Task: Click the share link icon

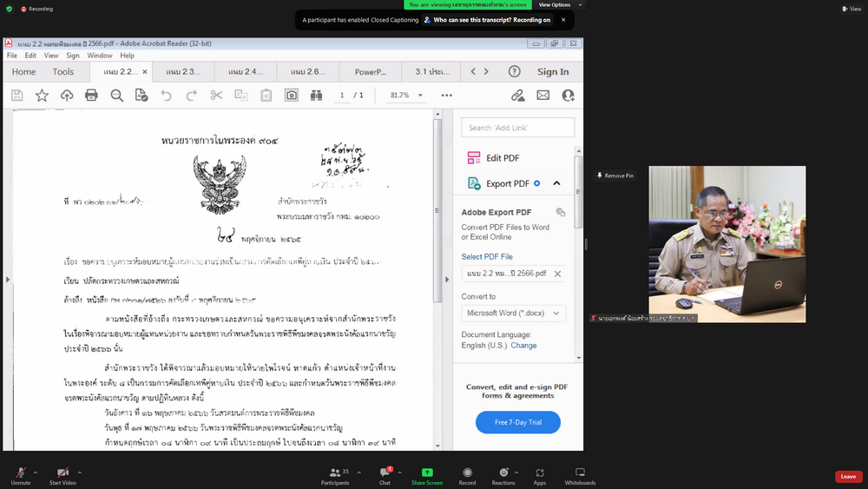Action: coord(517,96)
